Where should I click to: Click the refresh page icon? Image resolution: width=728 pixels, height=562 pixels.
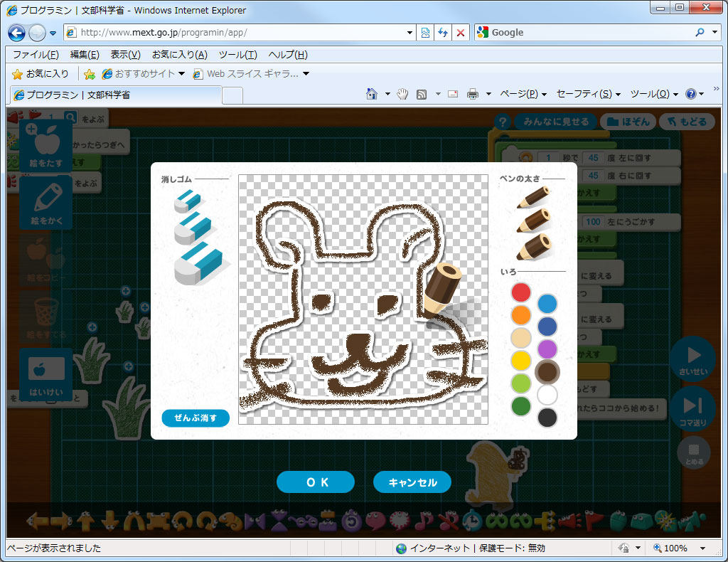(443, 33)
